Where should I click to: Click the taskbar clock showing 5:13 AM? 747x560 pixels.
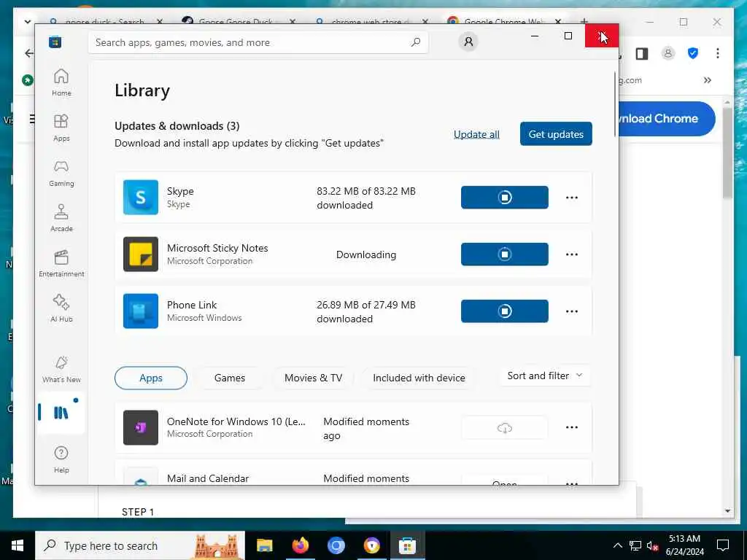pyautogui.click(x=684, y=545)
